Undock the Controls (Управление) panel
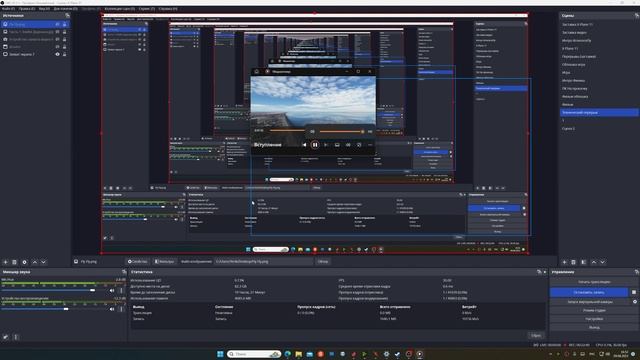This screenshot has height=360, width=640. point(636,272)
